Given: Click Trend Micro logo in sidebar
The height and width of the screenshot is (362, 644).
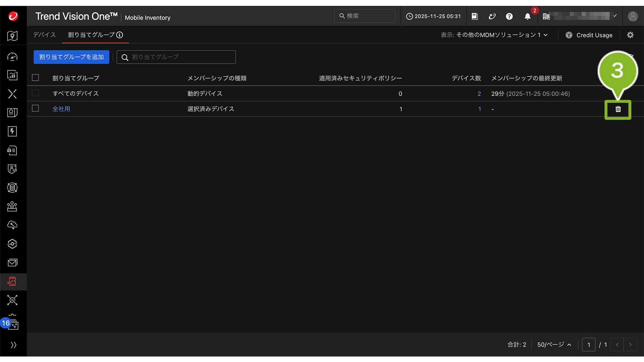Looking at the screenshot, I should click(13, 16).
